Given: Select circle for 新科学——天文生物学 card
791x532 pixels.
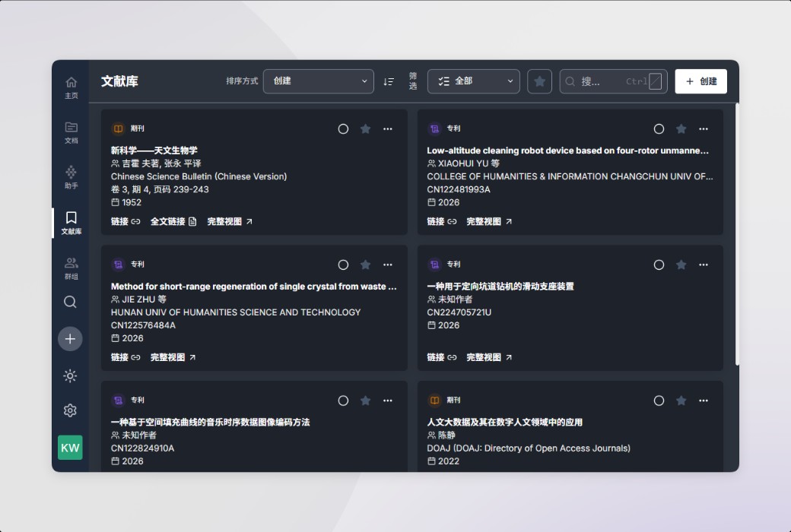Looking at the screenshot, I should (x=343, y=129).
